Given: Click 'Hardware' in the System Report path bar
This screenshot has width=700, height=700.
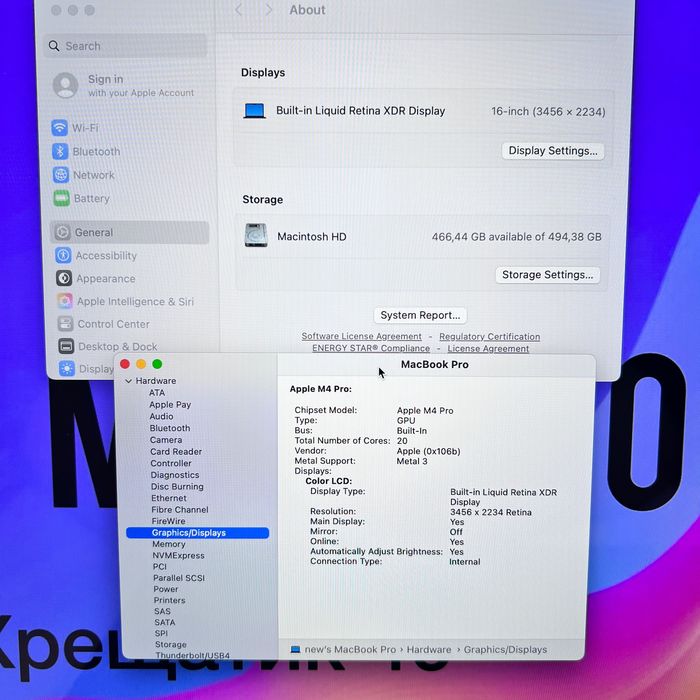Looking at the screenshot, I should pyautogui.click(x=429, y=650).
